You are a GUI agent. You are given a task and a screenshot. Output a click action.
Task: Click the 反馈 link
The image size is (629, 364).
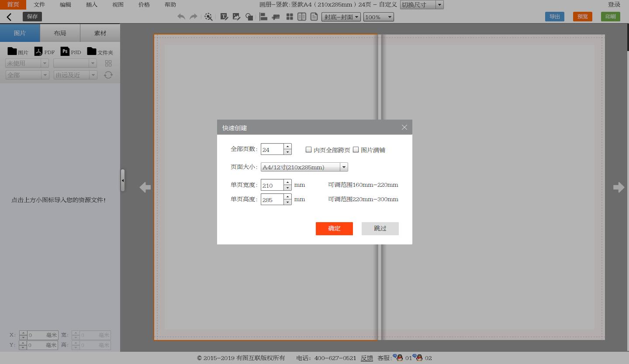point(367,358)
